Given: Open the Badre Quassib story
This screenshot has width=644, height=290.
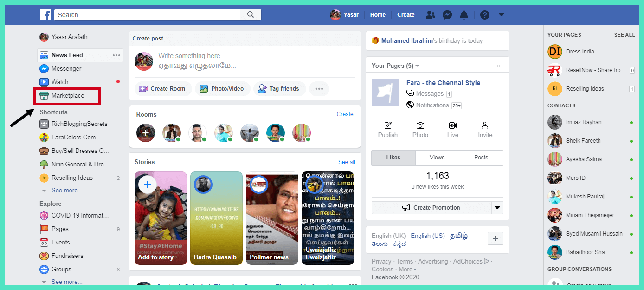Looking at the screenshot, I should tap(216, 218).
